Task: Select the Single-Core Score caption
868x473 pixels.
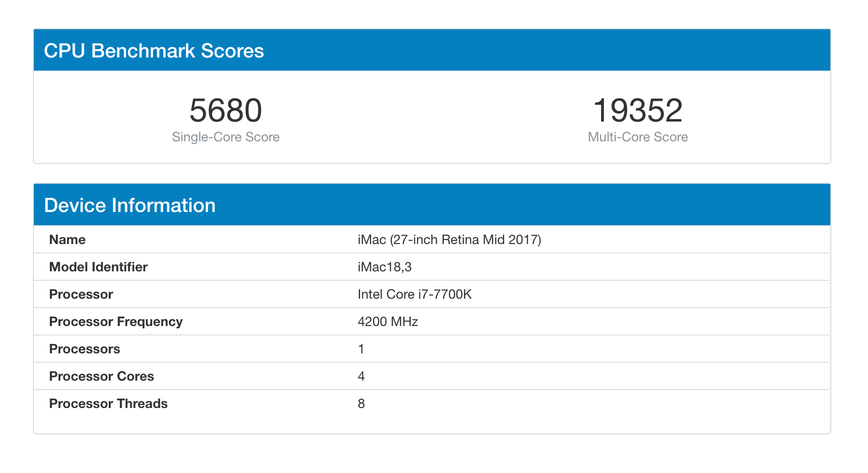Action: coord(225,137)
